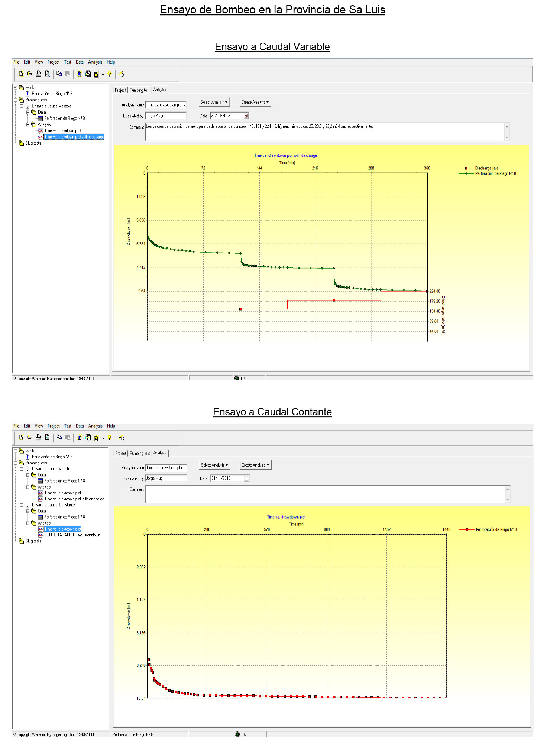Click measure tool icon in lower window toolbar
Image resolution: width=560 pixels, height=743 pixels.
121,438
